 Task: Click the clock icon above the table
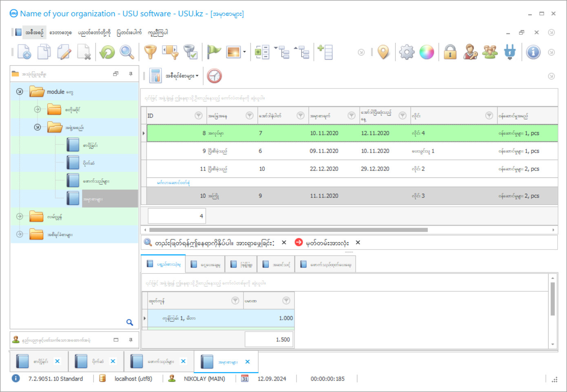tap(214, 76)
